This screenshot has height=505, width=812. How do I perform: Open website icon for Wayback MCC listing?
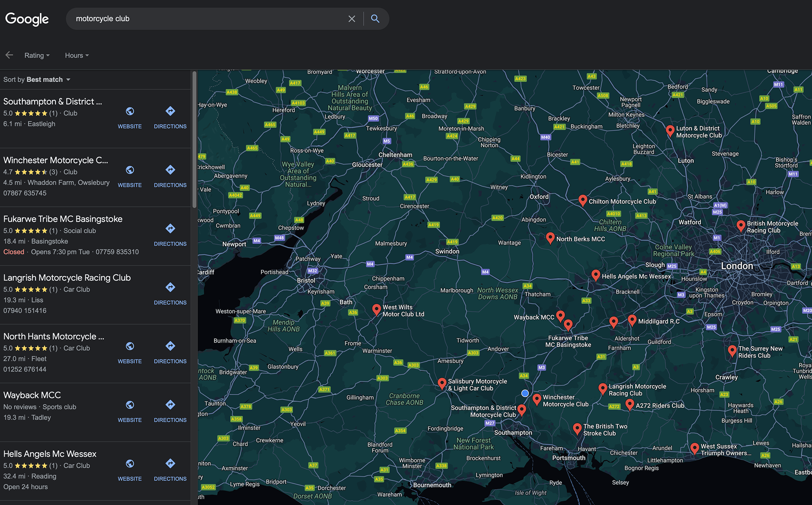(130, 405)
